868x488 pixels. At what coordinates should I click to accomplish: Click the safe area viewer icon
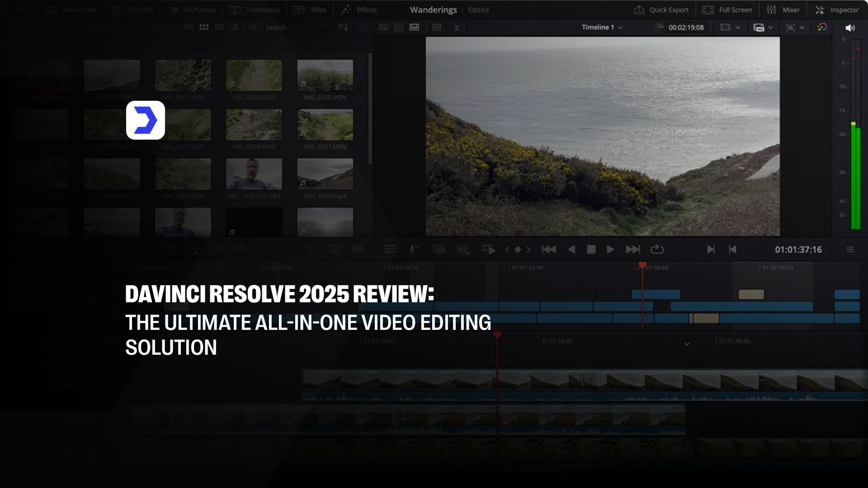pyautogui.click(x=725, y=28)
